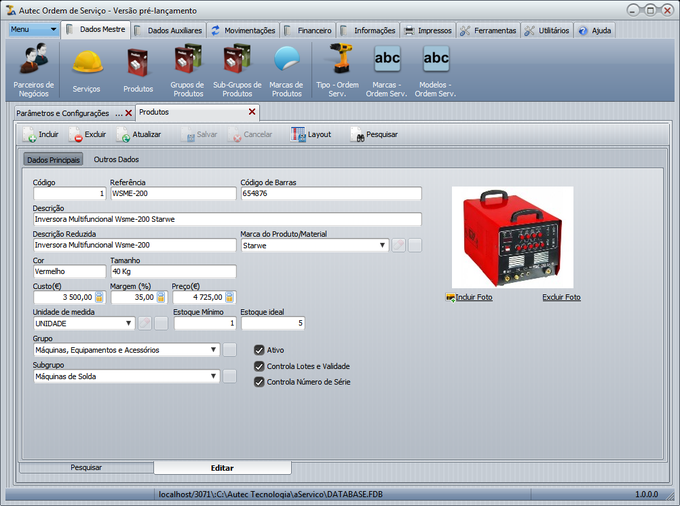680x506 pixels.
Task: Toggle Controla Número de Série checkbox
Action: point(259,382)
